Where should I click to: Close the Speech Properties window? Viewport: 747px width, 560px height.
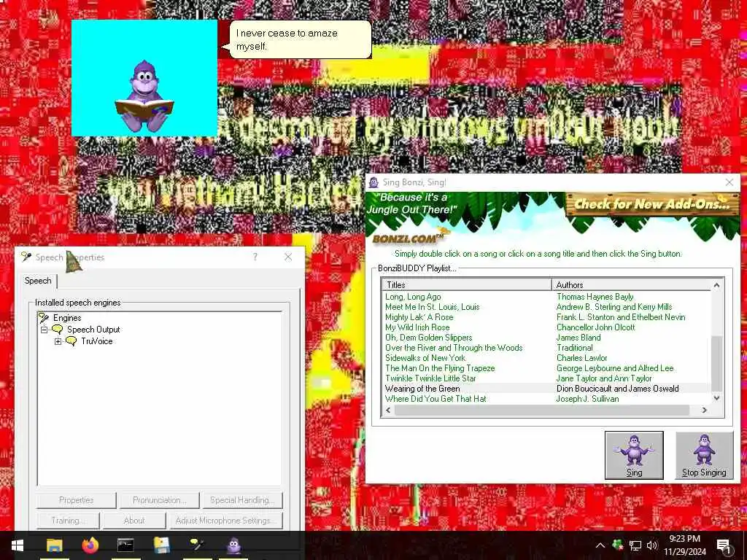pos(288,257)
